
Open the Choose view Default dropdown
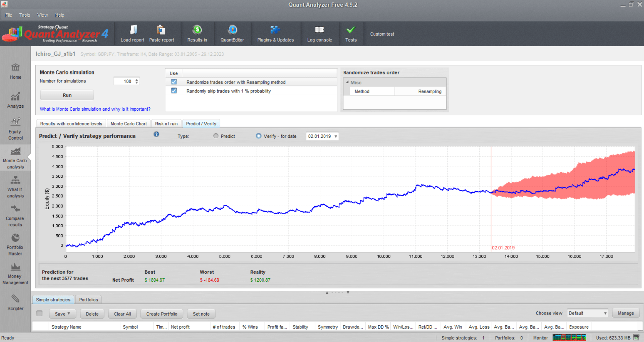click(x=587, y=313)
